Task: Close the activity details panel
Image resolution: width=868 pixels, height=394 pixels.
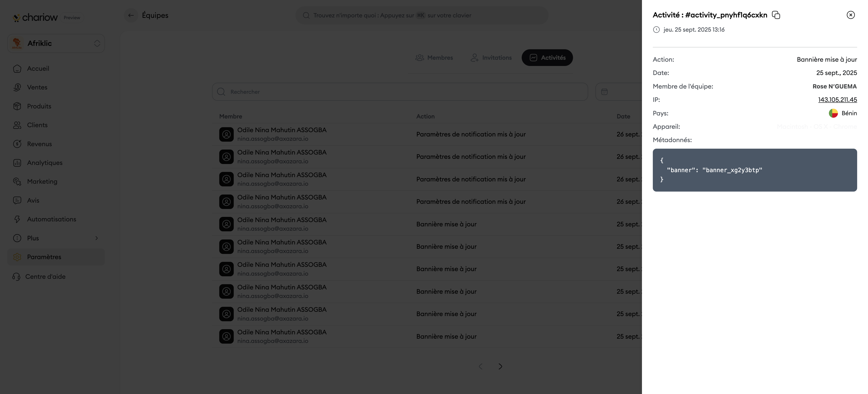Action: [x=850, y=15]
